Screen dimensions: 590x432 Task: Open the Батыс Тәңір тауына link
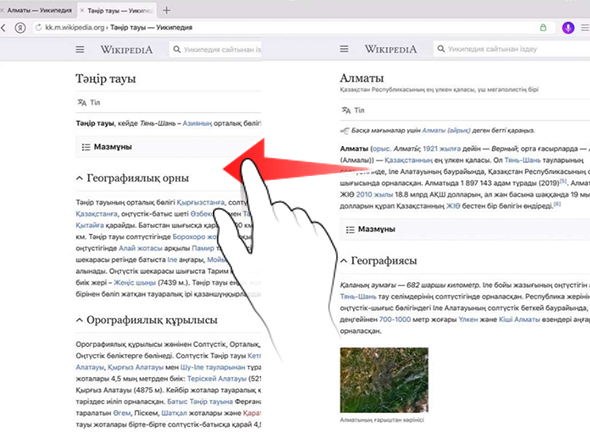(x=200, y=402)
